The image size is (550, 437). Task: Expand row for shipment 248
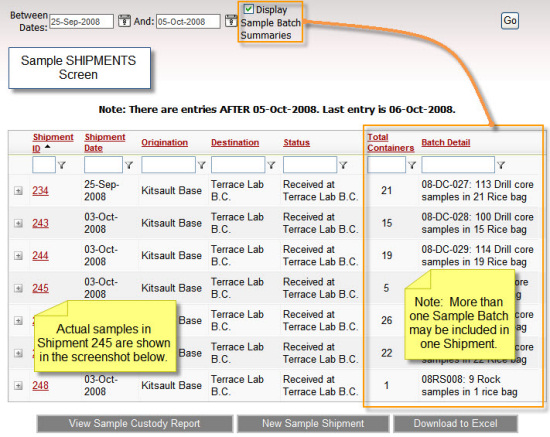[x=18, y=386]
